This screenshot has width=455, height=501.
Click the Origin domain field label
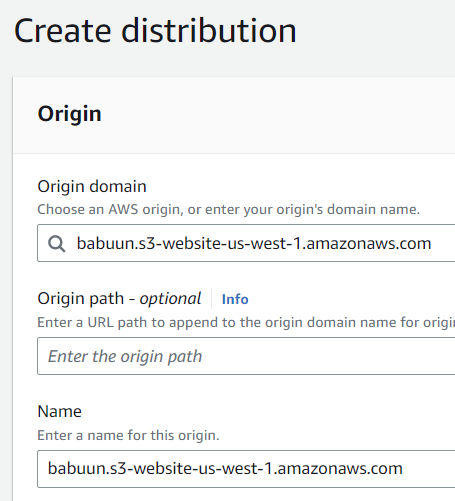(92, 187)
